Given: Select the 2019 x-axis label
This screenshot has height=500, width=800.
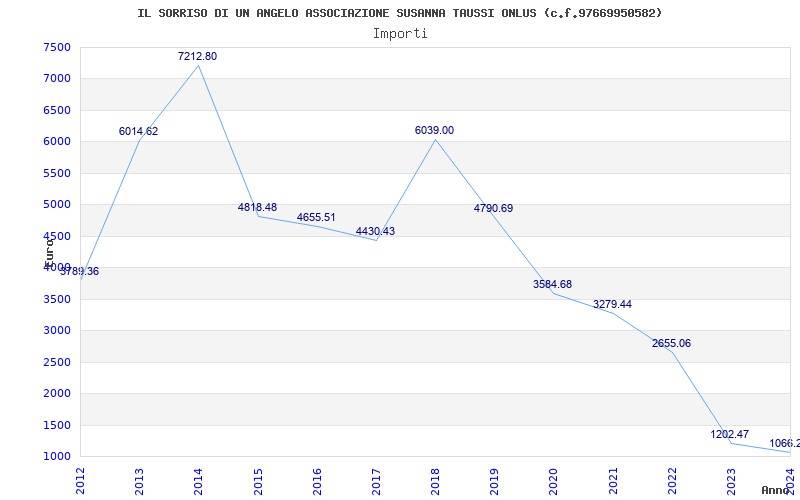Looking at the screenshot, I should tap(494, 480).
